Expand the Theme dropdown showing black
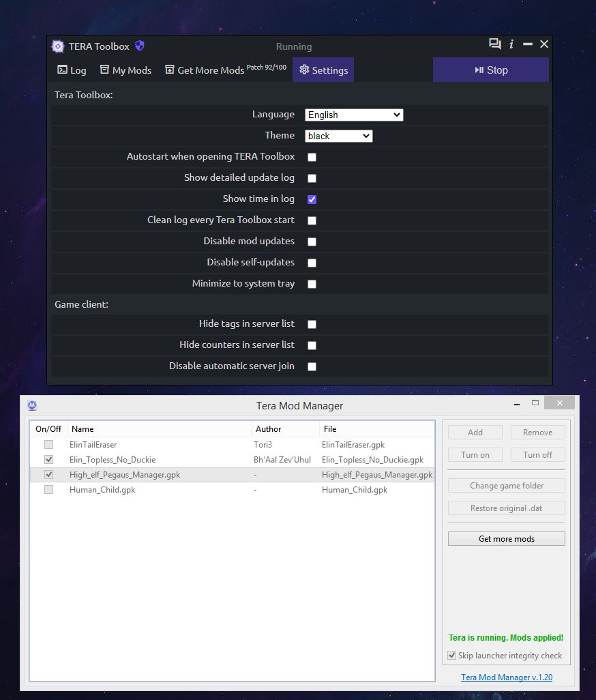Image resolution: width=596 pixels, height=700 pixels. coord(338,136)
